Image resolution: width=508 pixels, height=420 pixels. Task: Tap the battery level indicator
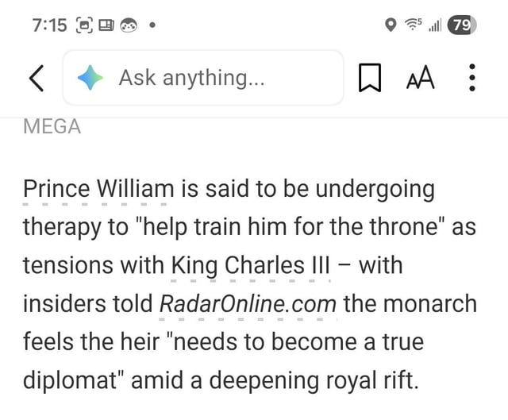pyautogui.click(x=460, y=25)
